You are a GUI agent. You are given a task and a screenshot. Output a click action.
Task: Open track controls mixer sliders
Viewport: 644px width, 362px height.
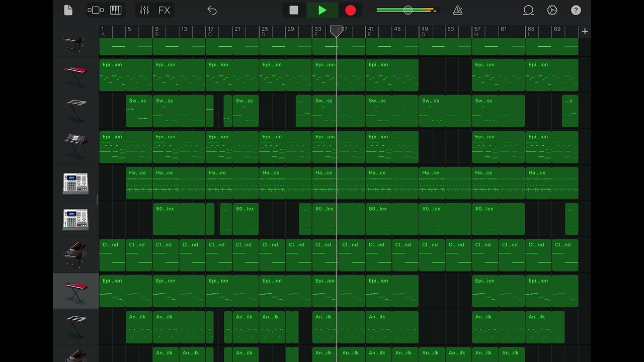(144, 10)
